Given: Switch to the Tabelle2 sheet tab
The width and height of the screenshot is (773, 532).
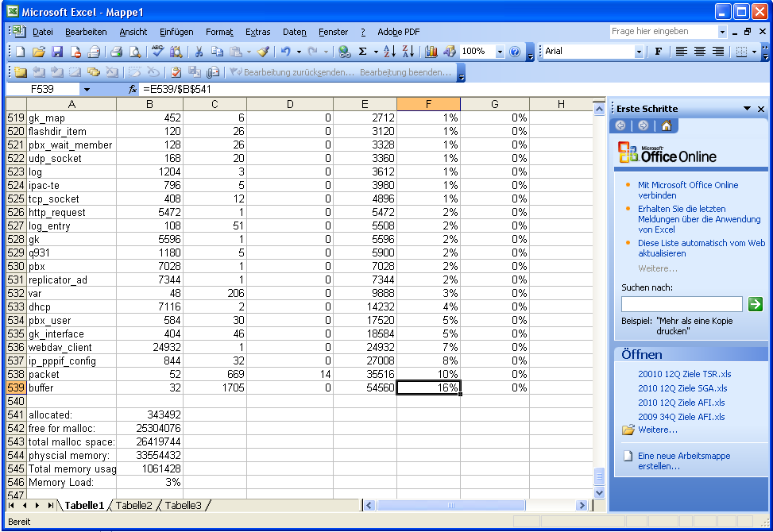Looking at the screenshot, I should pos(134,505).
